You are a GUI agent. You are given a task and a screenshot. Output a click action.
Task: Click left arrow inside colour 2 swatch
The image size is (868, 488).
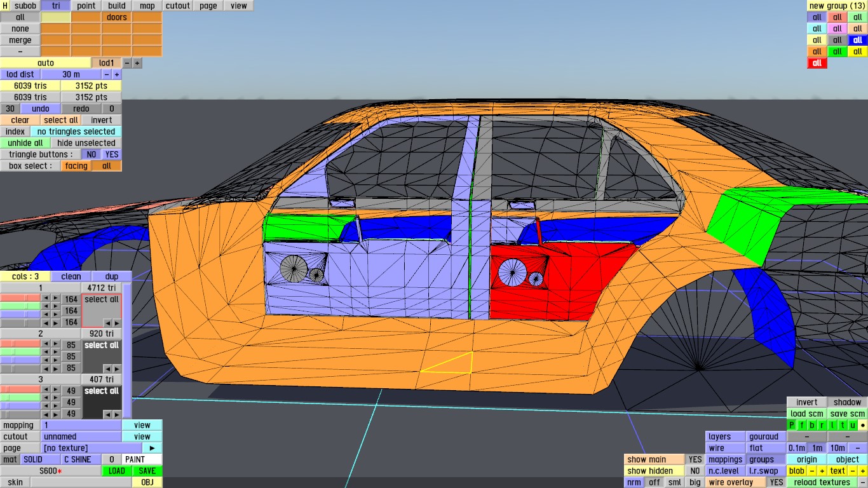click(x=107, y=369)
